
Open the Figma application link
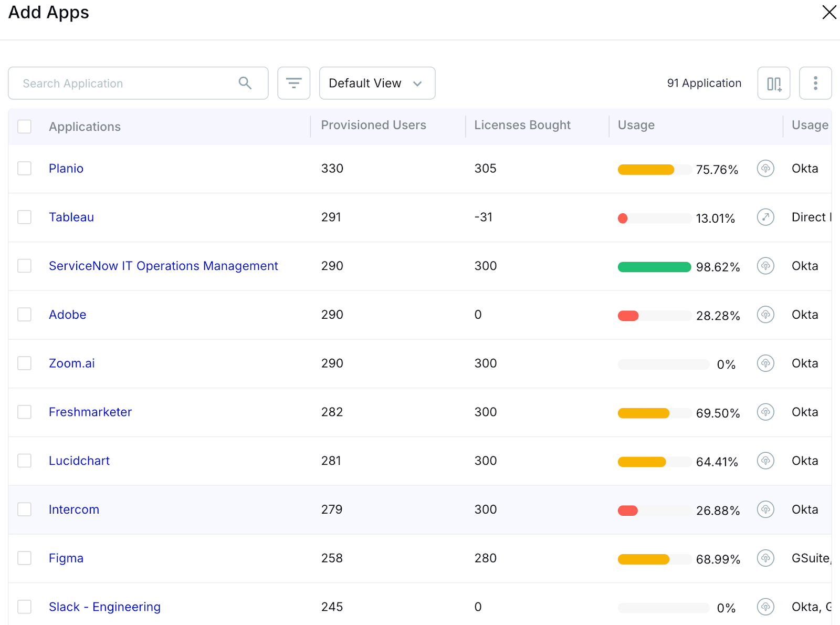(66, 558)
